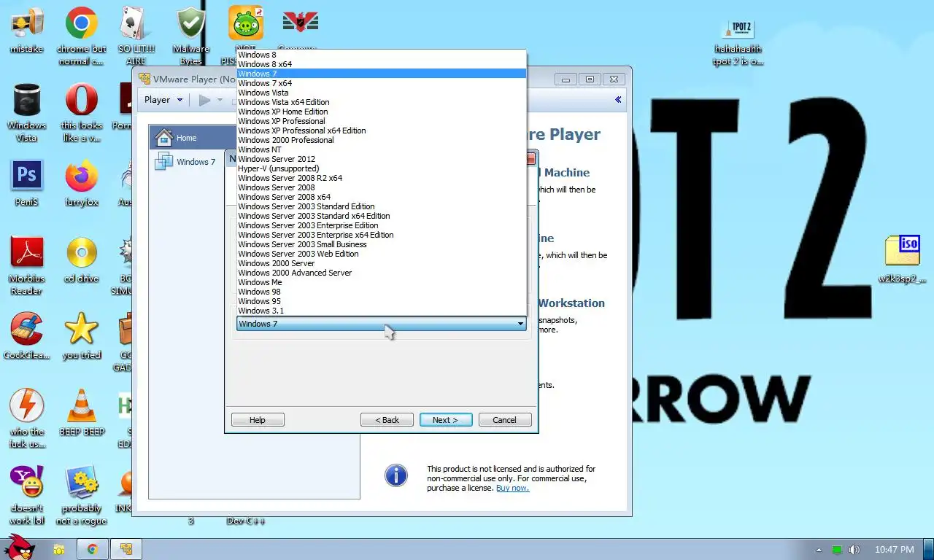Pick Windows Server 2008 R2 x64

pos(382,178)
